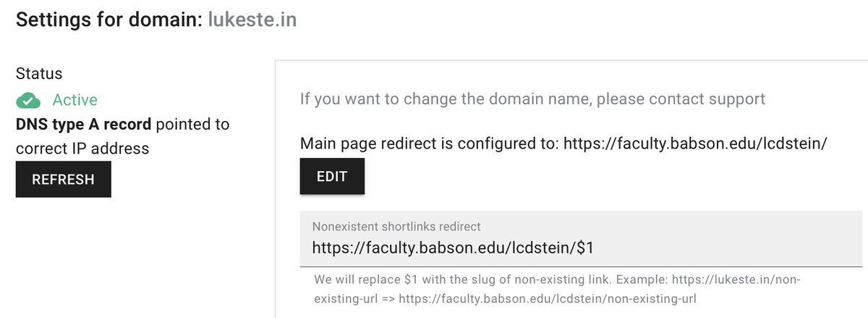Click the lukeste.in domain name in heading
Viewport: 868px width, 318px height.
pyautogui.click(x=252, y=20)
